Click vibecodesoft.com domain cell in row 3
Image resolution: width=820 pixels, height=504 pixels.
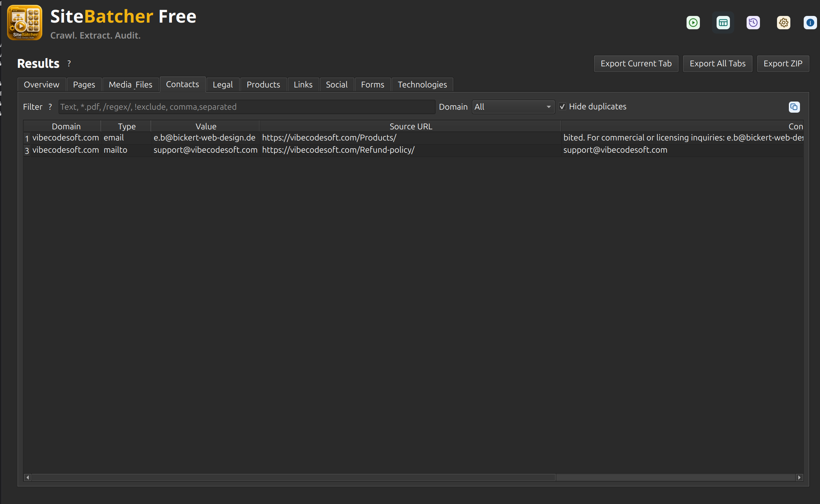point(66,150)
